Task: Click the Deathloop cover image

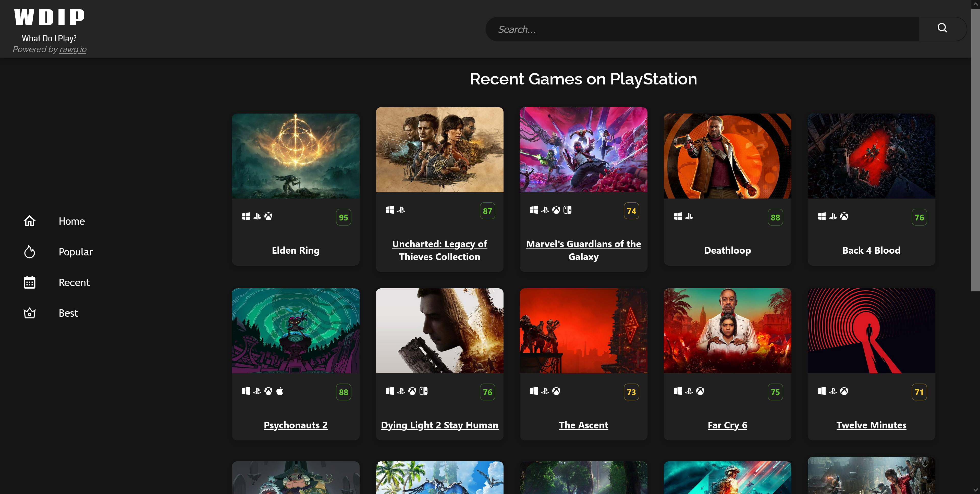Action: (x=727, y=156)
